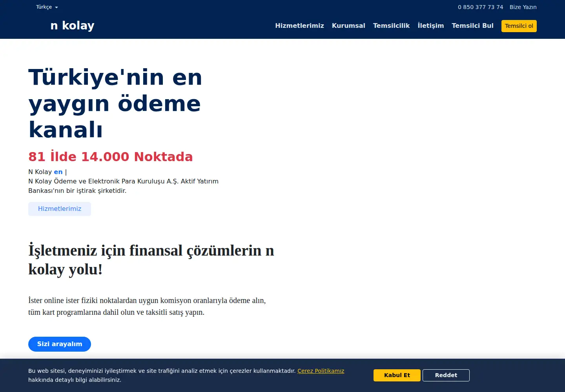Accept cookies with Kabul Et
Screen dimensions: 565x392
[x=397, y=375]
